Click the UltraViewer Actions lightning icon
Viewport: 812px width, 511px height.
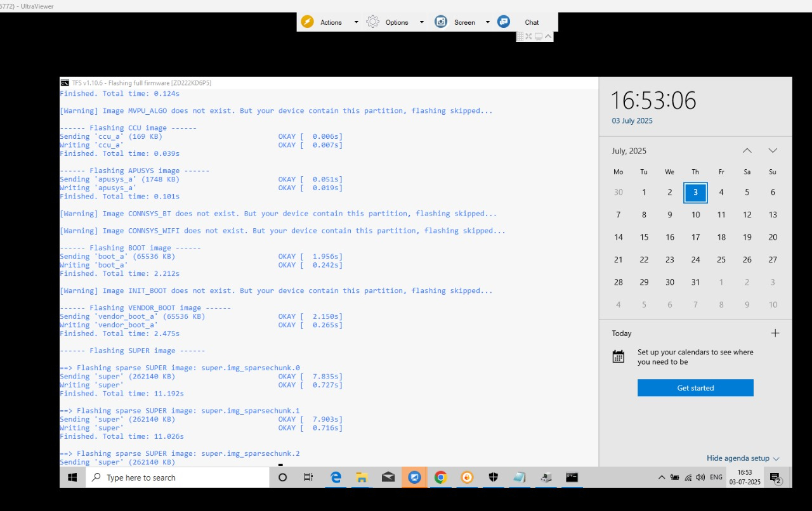click(x=307, y=22)
